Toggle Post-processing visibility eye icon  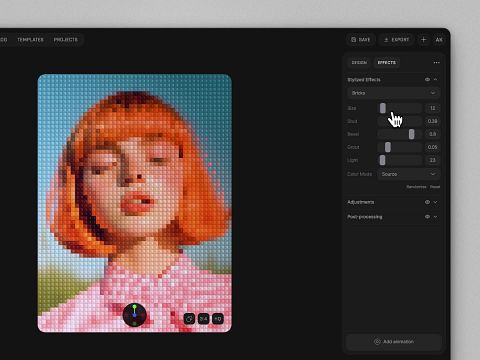427,217
